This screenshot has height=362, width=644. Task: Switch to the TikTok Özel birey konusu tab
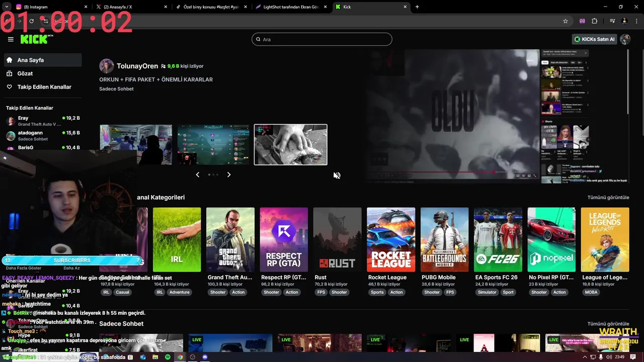pos(211,7)
